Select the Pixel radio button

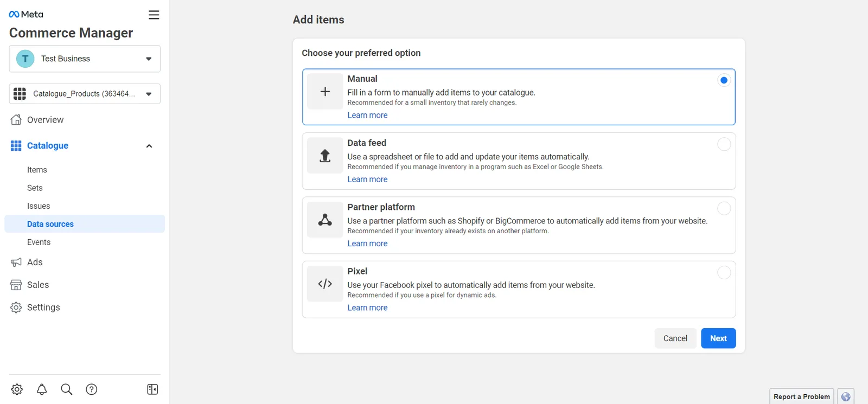tap(724, 272)
